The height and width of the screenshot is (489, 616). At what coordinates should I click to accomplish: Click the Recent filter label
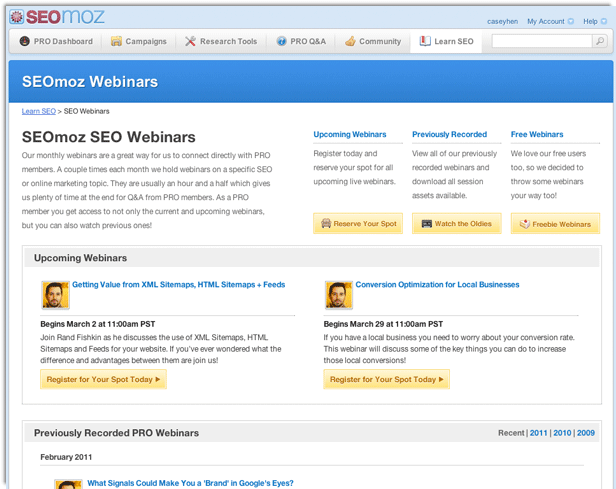pos(511,433)
